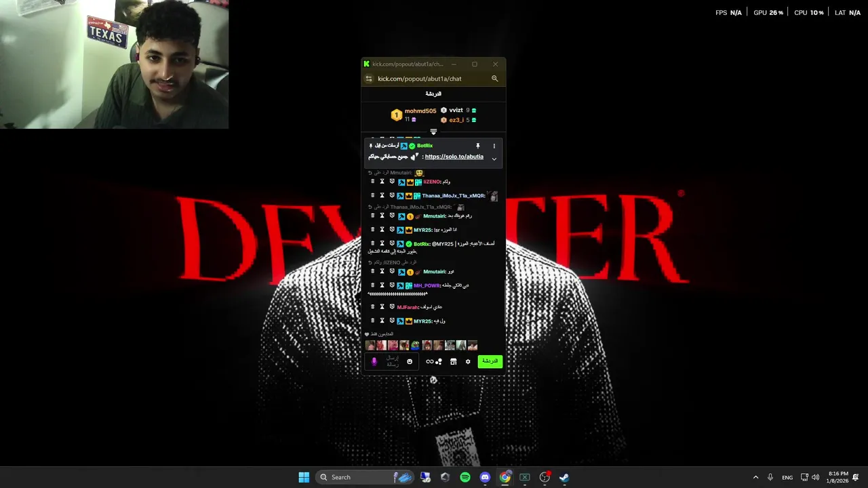Open Steam from the taskbar
Image resolution: width=868 pixels, height=488 pixels.
point(564,477)
